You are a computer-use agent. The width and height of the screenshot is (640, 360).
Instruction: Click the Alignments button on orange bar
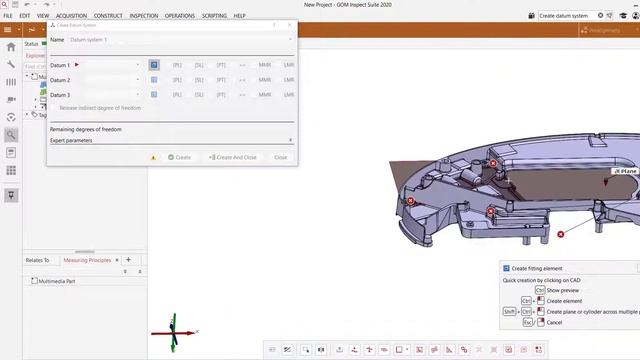(600, 30)
